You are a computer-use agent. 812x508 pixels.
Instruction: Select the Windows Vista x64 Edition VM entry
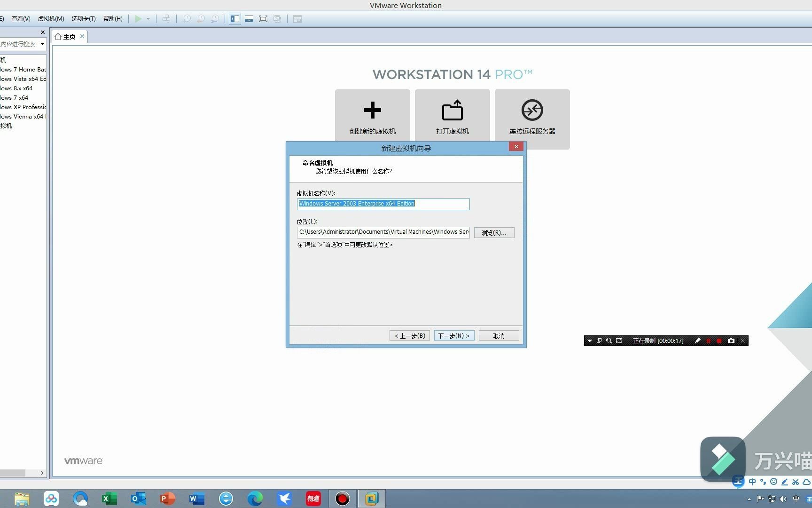23,79
